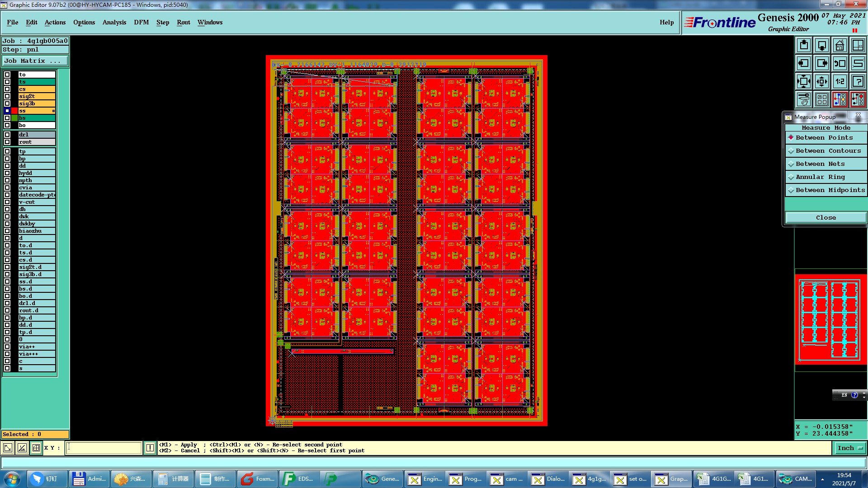Click the pan right arrow icon

822,63
